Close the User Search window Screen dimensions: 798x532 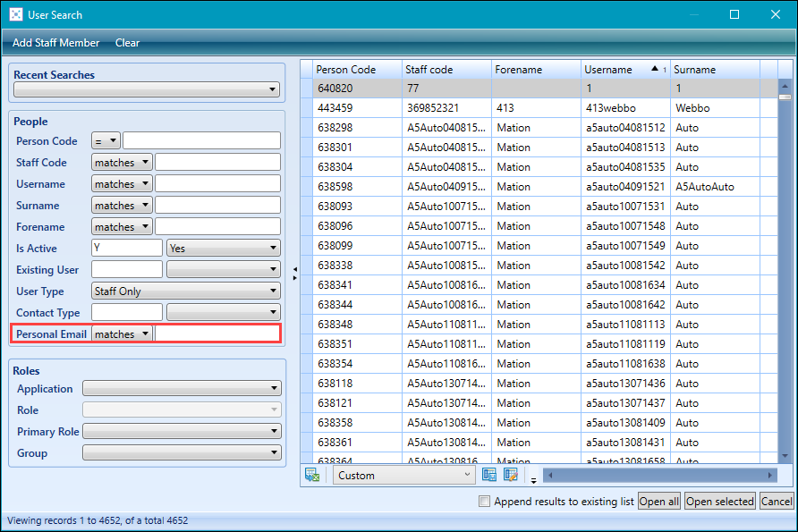[775, 14]
